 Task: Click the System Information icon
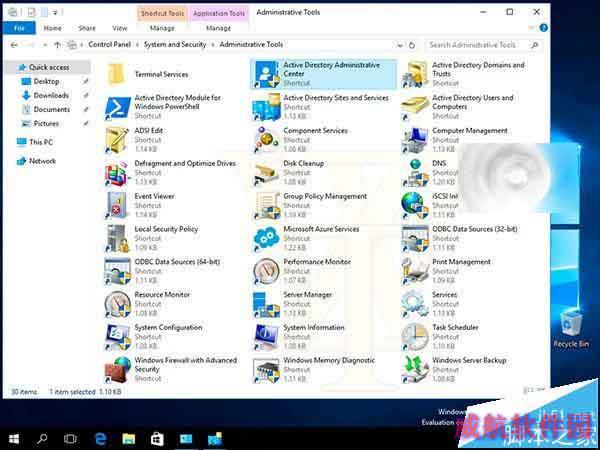pos(267,338)
